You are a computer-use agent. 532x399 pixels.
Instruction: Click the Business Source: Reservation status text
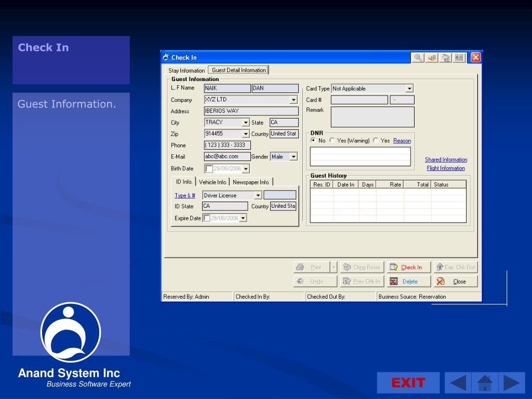(x=412, y=297)
